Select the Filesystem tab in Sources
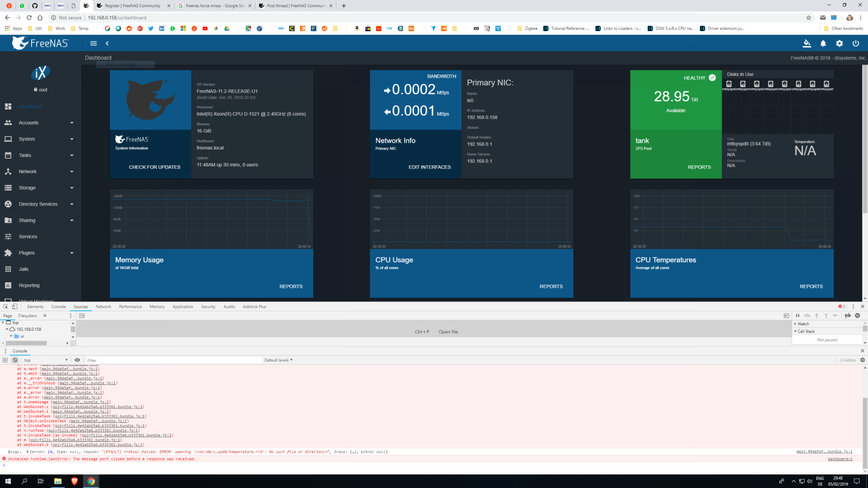868x488 pixels. click(x=28, y=316)
